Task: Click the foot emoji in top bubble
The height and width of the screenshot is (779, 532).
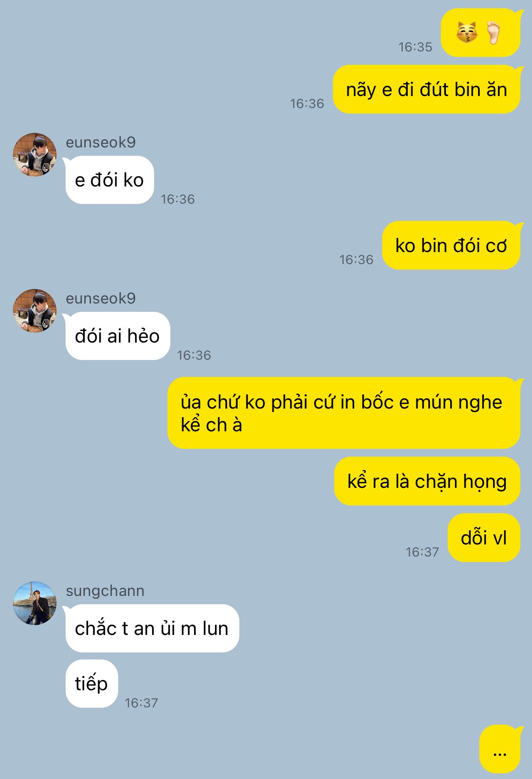Action: click(x=493, y=33)
